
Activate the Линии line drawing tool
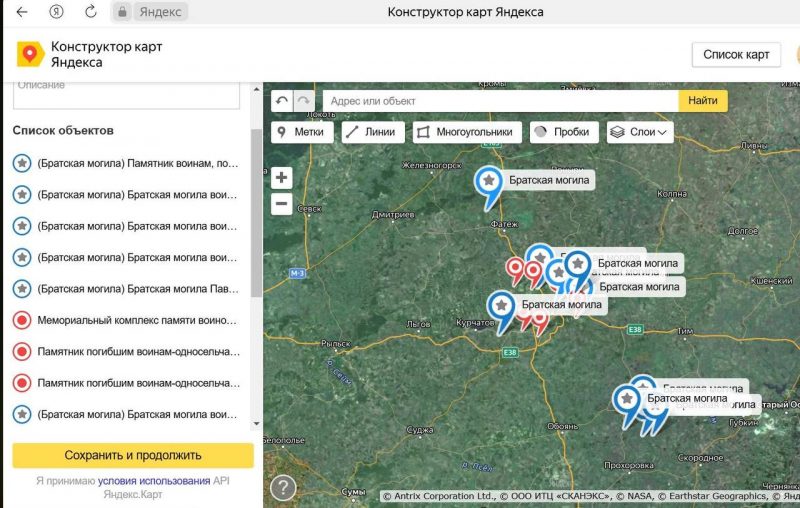[372, 132]
